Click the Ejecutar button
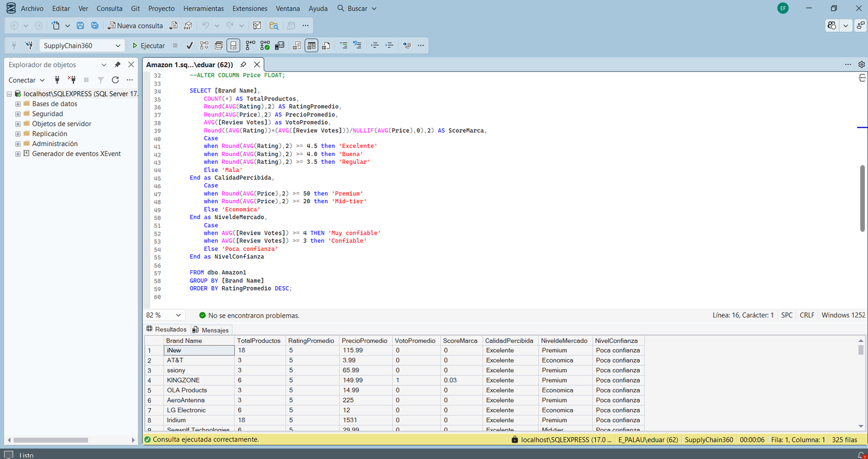This screenshot has height=459, width=868. click(x=149, y=46)
